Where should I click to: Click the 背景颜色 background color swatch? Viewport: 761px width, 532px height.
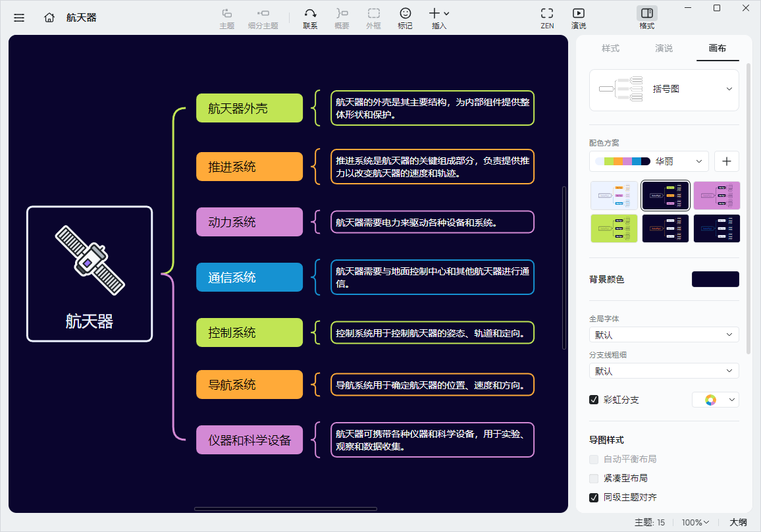[x=715, y=279]
